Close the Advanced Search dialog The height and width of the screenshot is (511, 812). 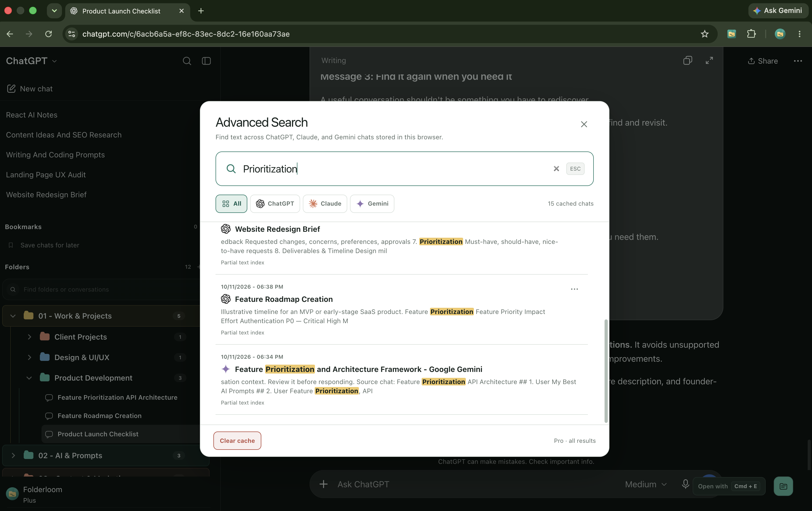pos(584,124)
